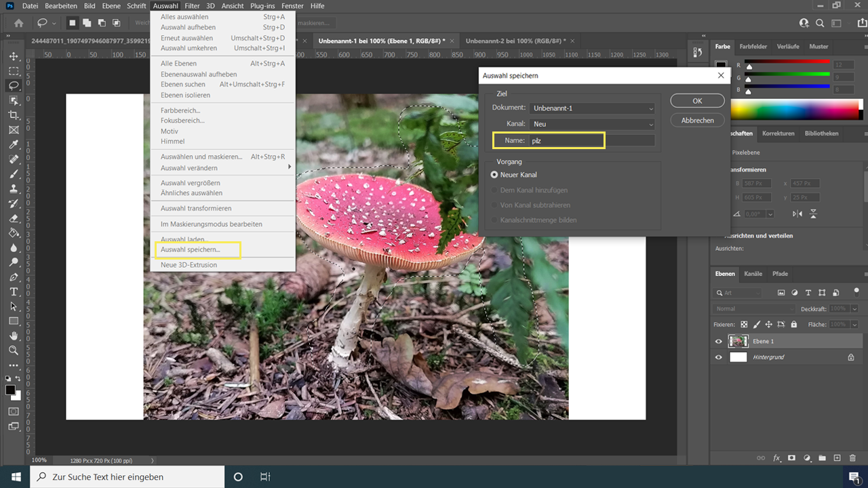Hide the Hintergrund layer
Screen dimensions: 868x488
[x=718, y=357]
